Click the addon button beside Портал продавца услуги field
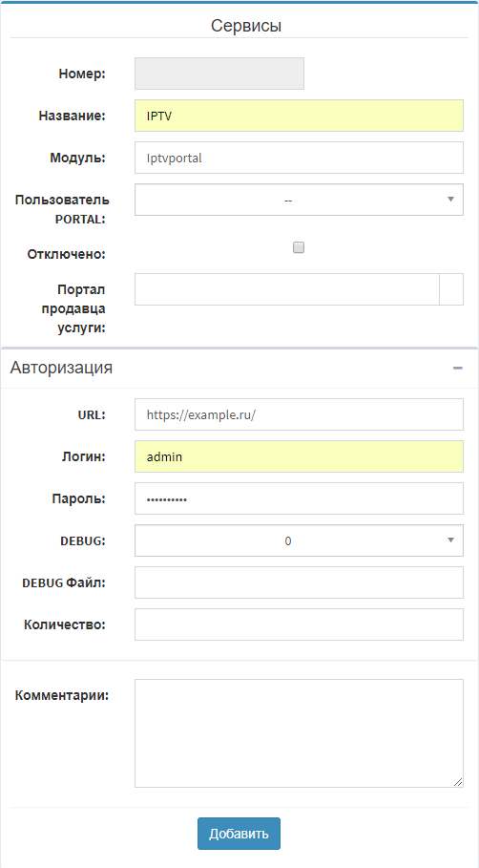 pyautogui.click(x=451, y=289)
